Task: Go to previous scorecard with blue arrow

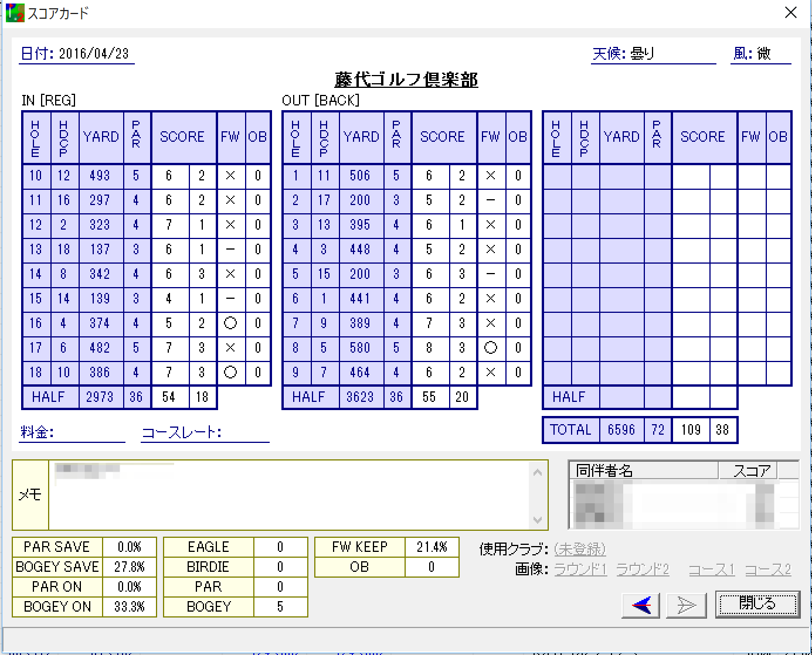Action: point(641,605)
